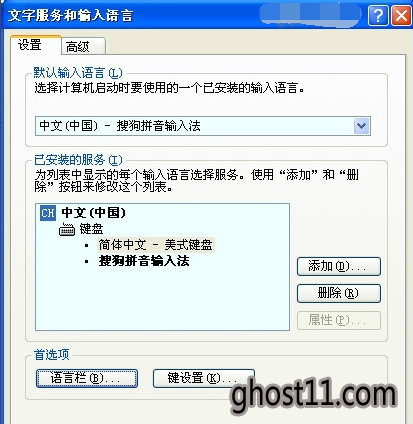Click empty area of installed services list
The image size is (413, 424).
tap(162, 300)
